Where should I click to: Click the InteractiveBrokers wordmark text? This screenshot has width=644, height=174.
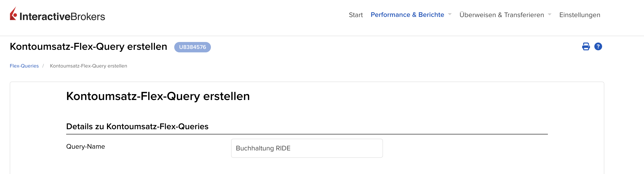tap(62, 17)
